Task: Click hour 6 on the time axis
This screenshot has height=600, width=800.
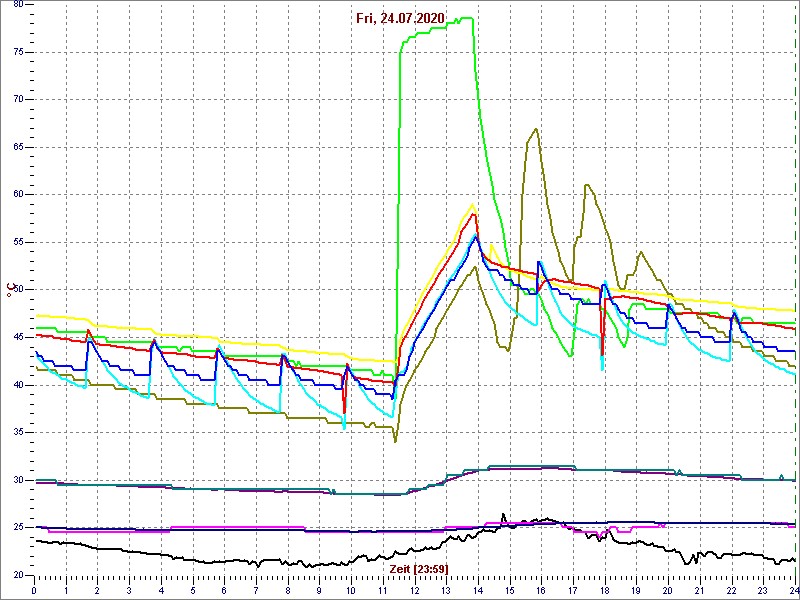Action: pos(224,591)
